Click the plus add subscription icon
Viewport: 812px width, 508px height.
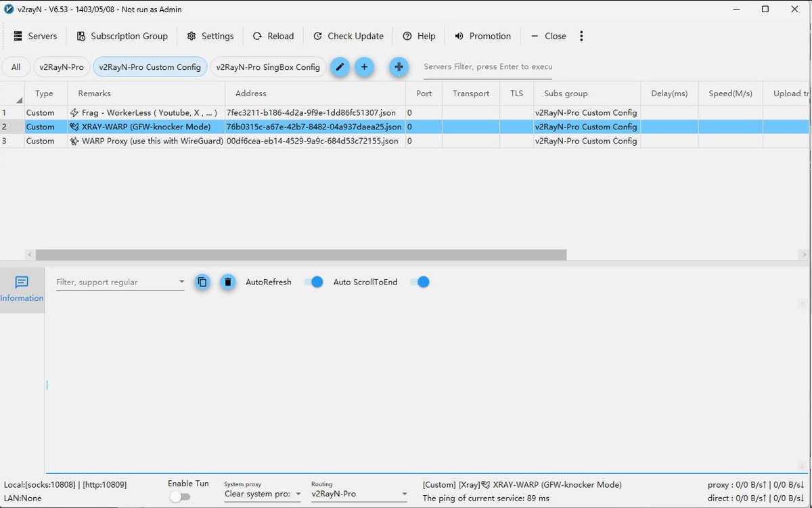[x=364, y=66]
